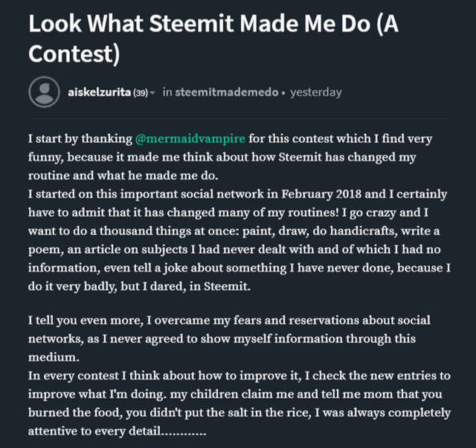
Task: Click the line "do it very badly, but I dared"
Action: coord(139,286)
